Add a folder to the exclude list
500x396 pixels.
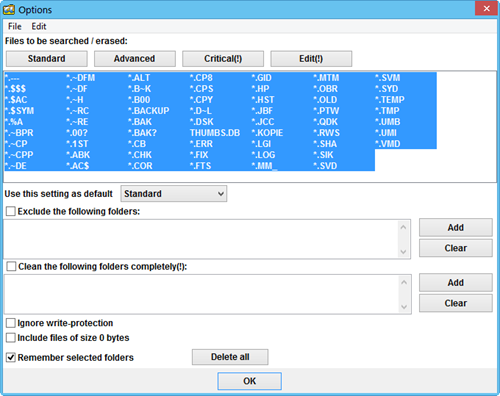click(x=456, y=227)
